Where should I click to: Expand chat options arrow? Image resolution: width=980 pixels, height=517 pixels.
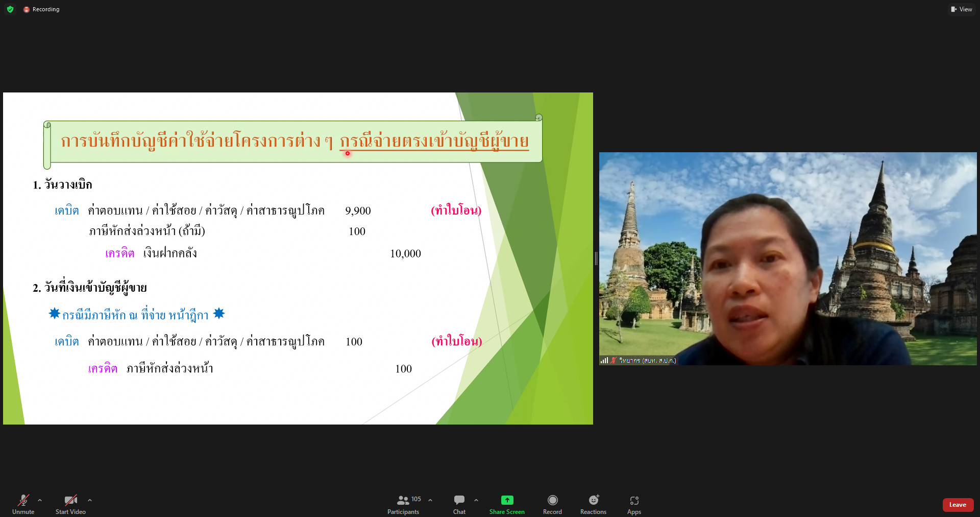point(476,500)
